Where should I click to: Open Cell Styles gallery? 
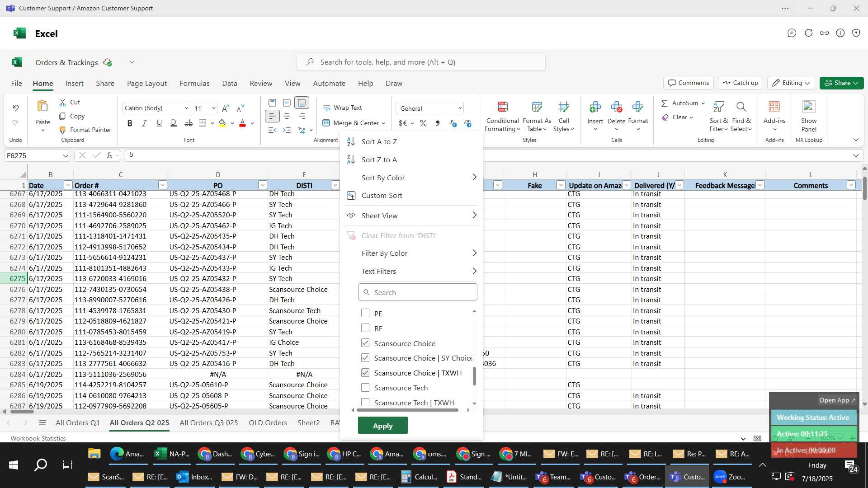563,117
